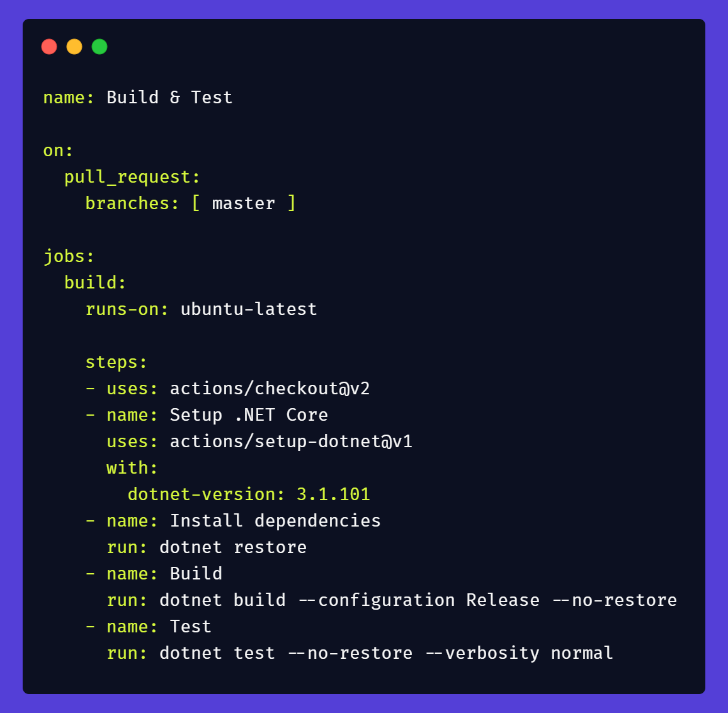Click the "steps:" key
The height and width of the screenshot is (713, 728).
click(117, 362)
